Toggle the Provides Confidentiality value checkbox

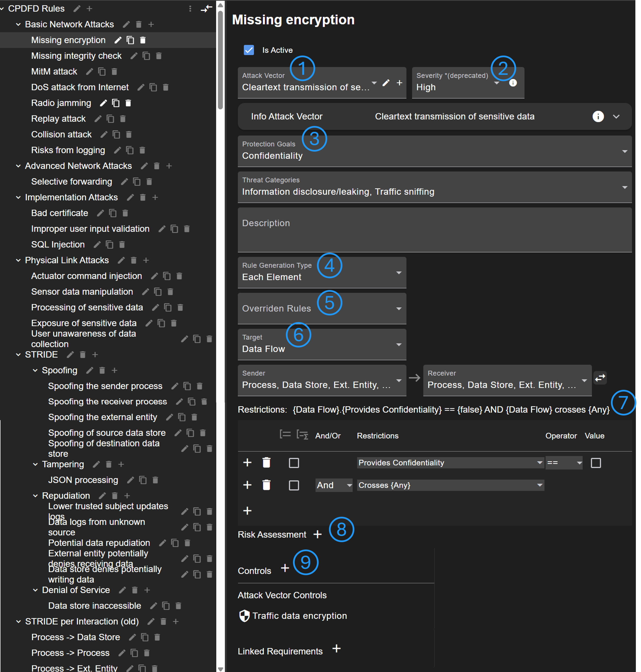click(595, 463)
